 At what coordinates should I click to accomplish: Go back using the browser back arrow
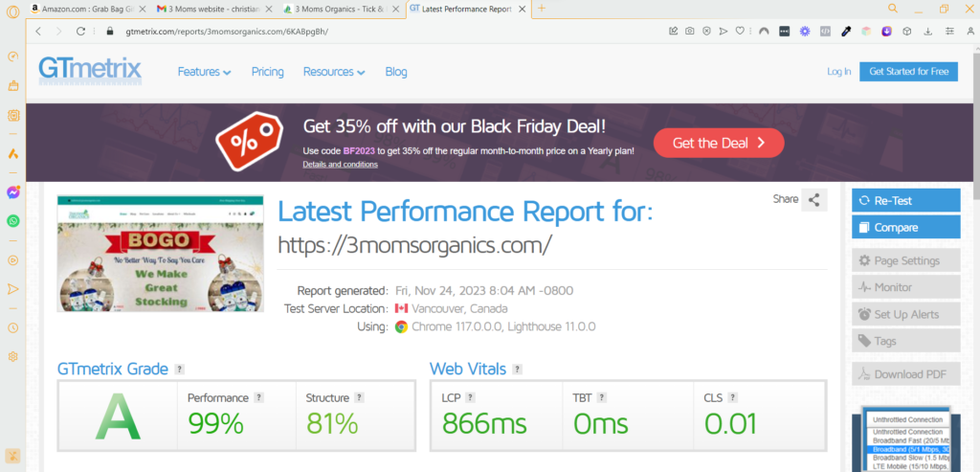(38, 31)
